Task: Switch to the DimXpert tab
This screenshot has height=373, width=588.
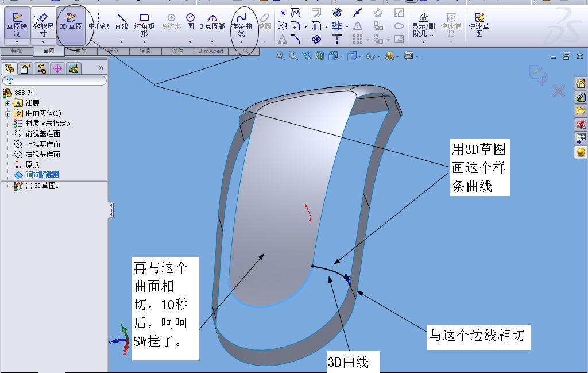Action: coord(211,51)
